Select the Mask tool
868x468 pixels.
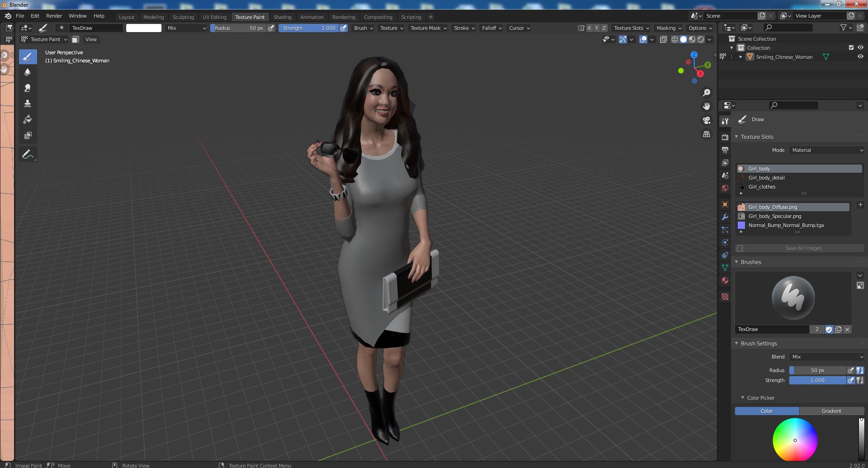click(28, 135)
